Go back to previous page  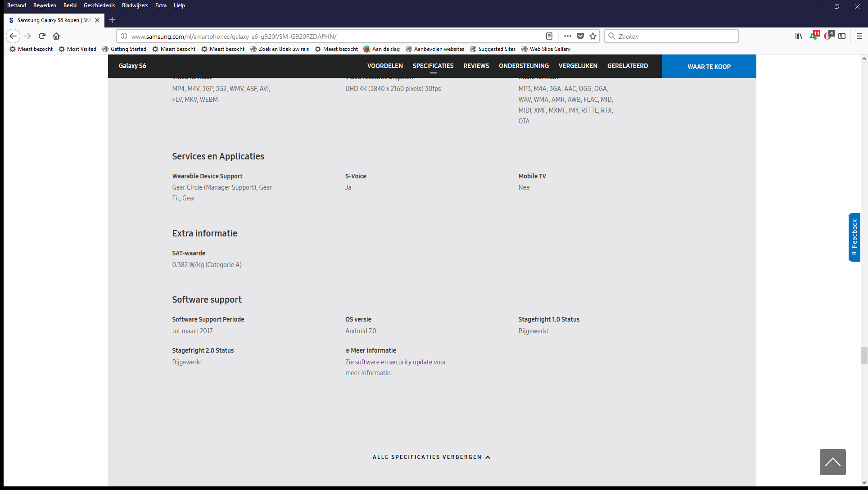point(13,36)
